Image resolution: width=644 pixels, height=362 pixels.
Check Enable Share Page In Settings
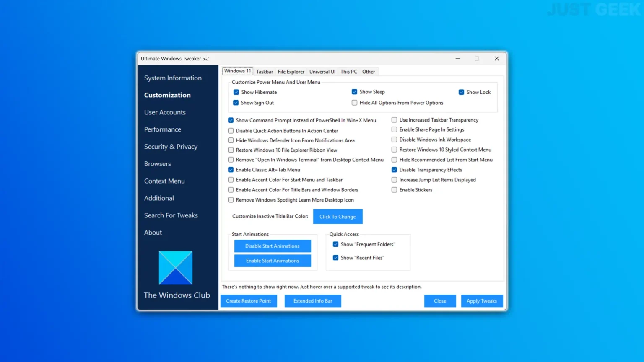[x=394, y=129]
